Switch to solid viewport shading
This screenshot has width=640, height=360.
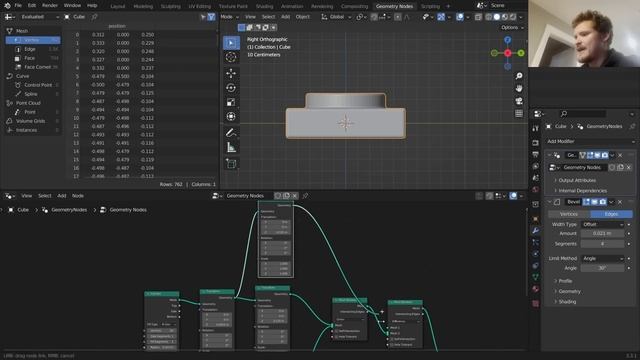click(497, 17)
